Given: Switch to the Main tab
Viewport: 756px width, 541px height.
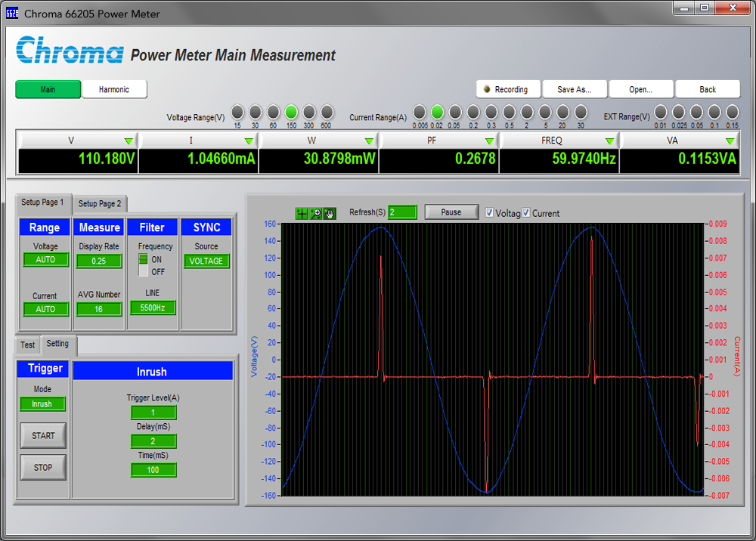Looking at the screenshot, I should click(x=48, y=90).
